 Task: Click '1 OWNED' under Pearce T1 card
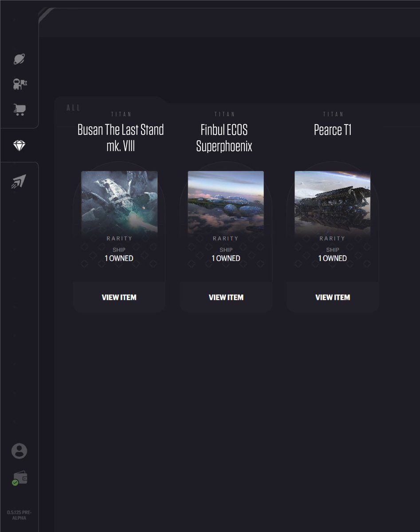333,258
